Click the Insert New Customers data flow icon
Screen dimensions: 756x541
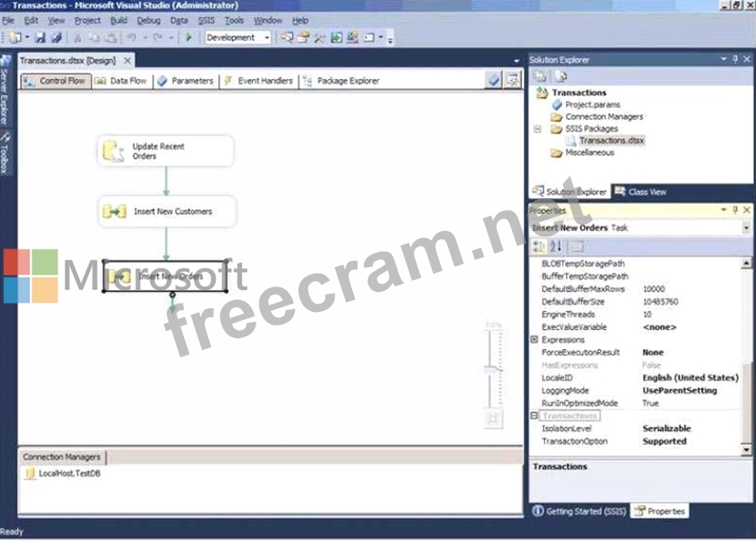click(115, 211)
